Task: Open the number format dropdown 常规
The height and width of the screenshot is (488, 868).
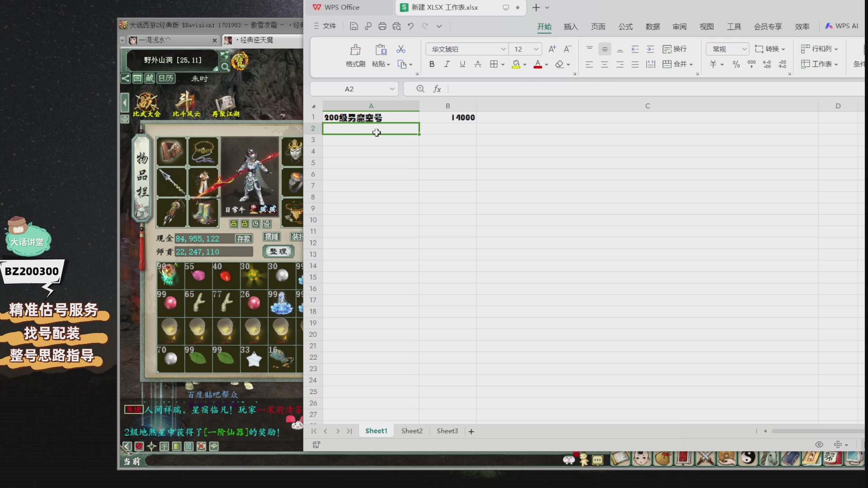Action: point(744,49)
